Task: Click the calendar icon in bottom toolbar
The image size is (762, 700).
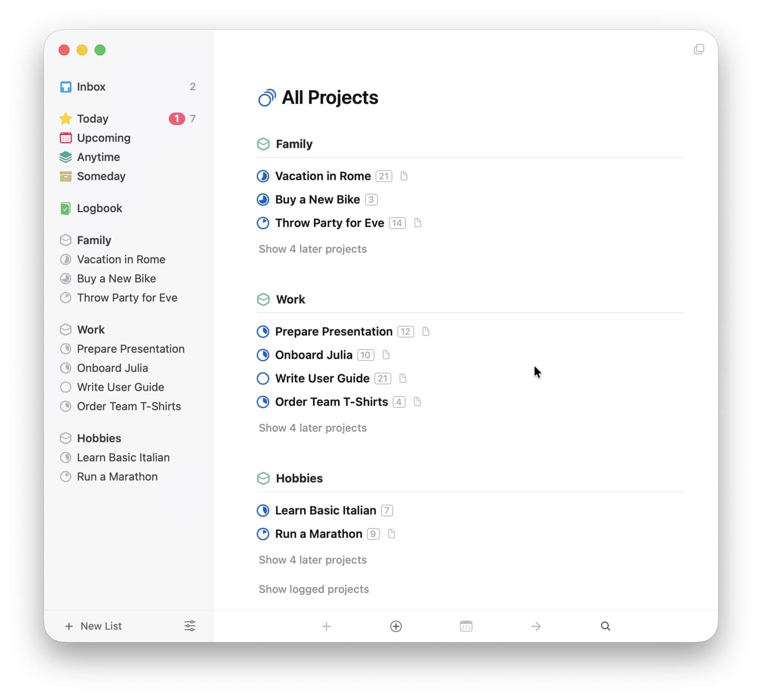Action: pos(466,626)
